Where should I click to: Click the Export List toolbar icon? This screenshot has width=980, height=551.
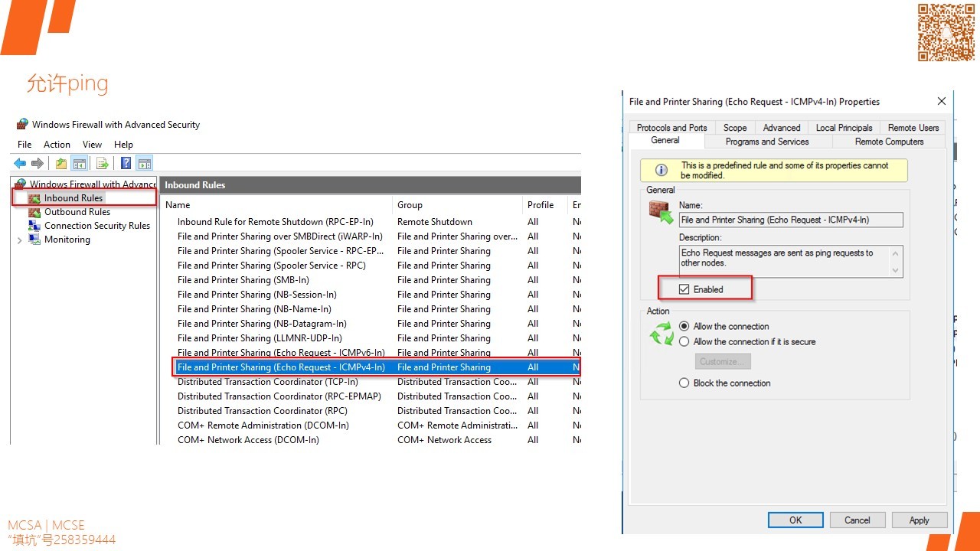pos(102,163)
